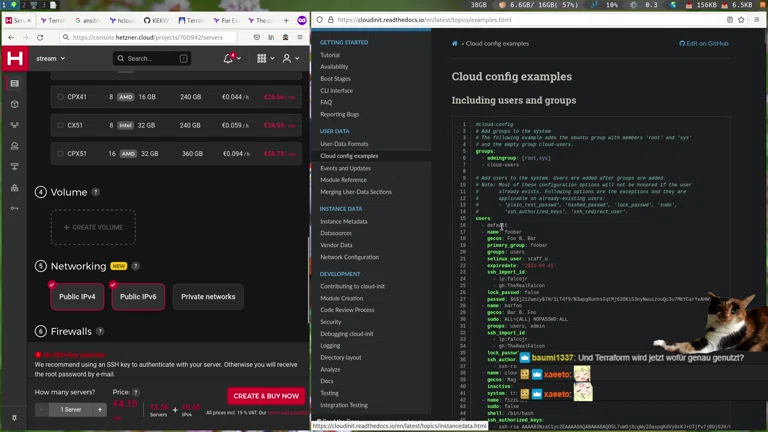This screenshot has width=768, height=432.
Task: Open Debugging cloud-init docs link
Action: 346,334
